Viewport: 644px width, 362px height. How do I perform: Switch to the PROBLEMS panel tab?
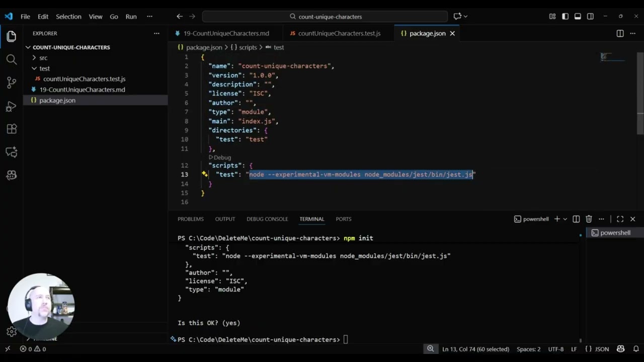point(190,219)
